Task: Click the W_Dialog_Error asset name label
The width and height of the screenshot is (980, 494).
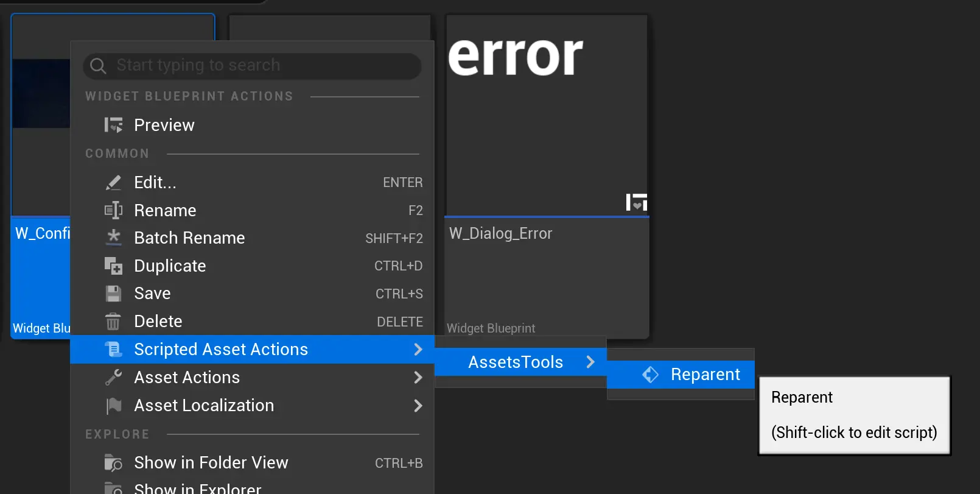Action: pyautogui.click(x=500, y=234)
